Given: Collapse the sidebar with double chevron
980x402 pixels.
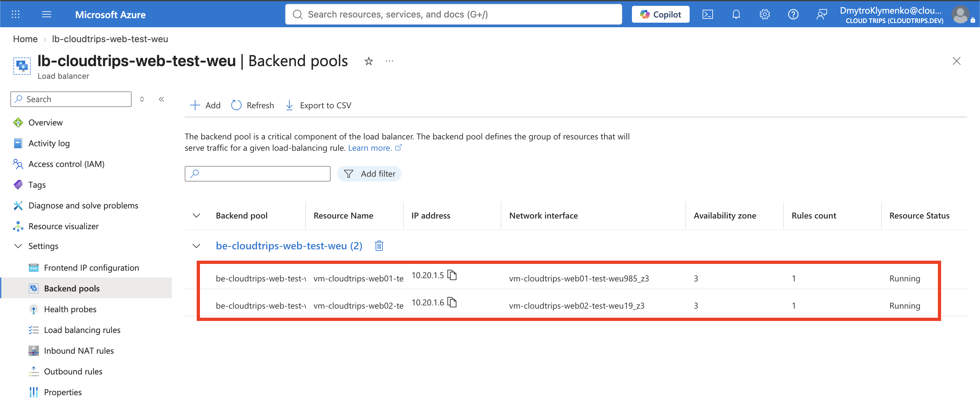Looking at the screenshot, I should point(161,99).
